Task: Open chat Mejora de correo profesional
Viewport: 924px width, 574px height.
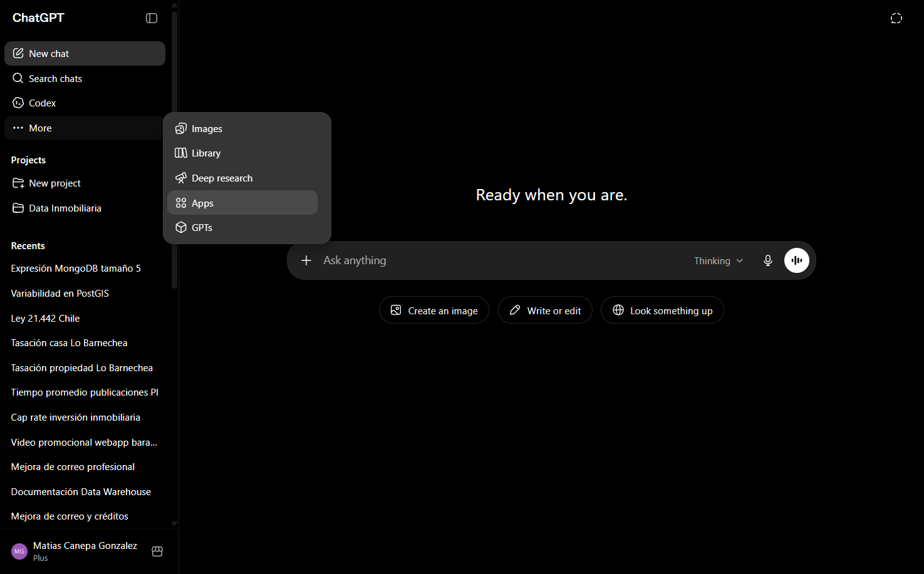Action: (85, 467)
